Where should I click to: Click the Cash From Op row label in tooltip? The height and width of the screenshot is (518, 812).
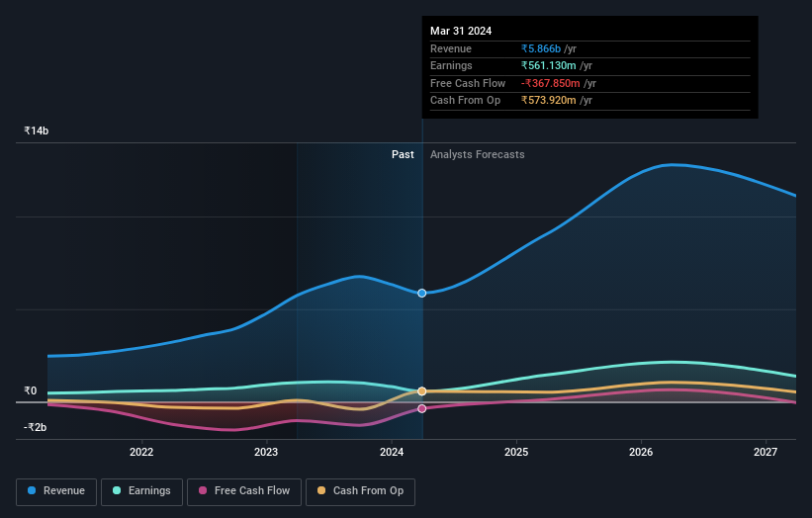466,101
